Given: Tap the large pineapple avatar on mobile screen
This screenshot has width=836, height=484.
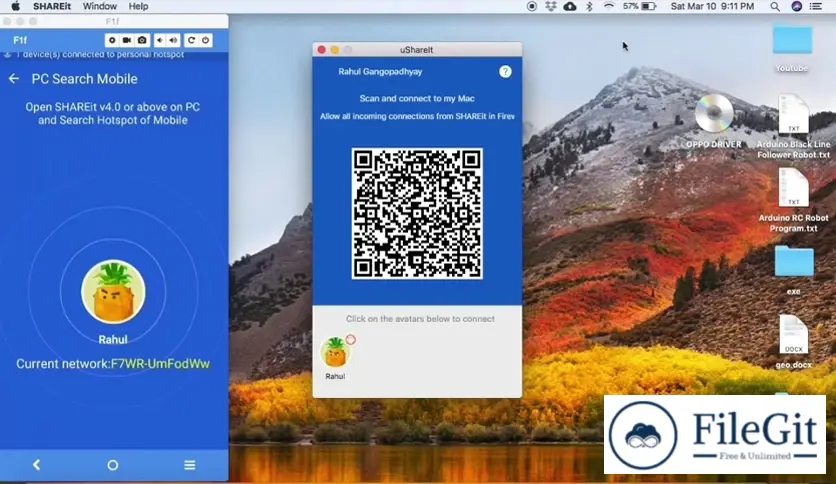Looking at the screenshot, I should pos(113,292).
